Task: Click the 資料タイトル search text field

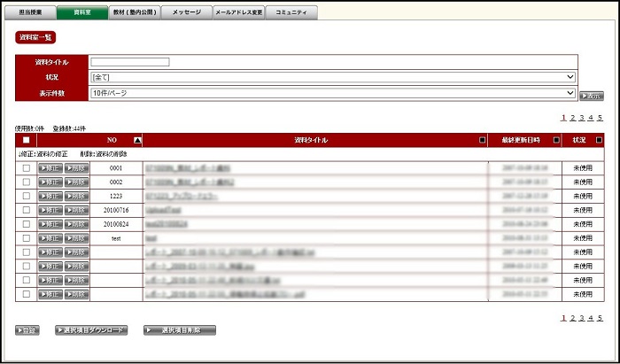Action: [x=129, y=62]
